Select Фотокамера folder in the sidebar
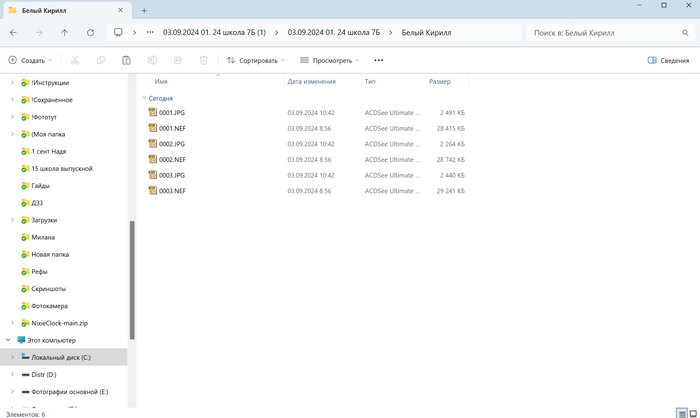This screenshot has height=418, width=700. point(49,306)
